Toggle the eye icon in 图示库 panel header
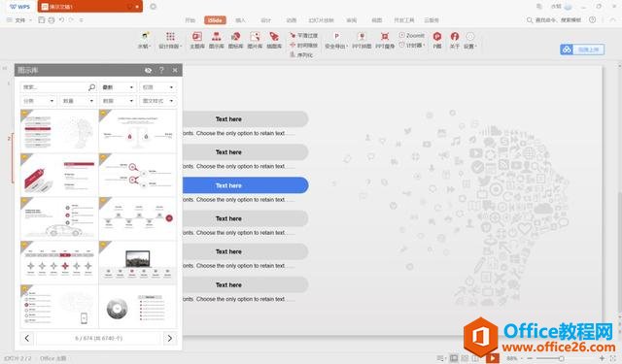The width and height of the screenshot is (622, 364). tap(148, 70)
